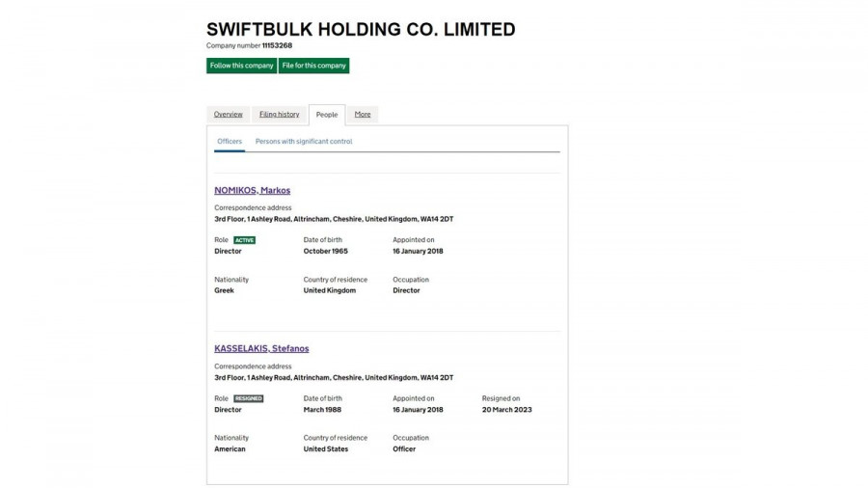Open the More tab
Viewport: 868px width, 488px height.
click(x=362, y=115)
